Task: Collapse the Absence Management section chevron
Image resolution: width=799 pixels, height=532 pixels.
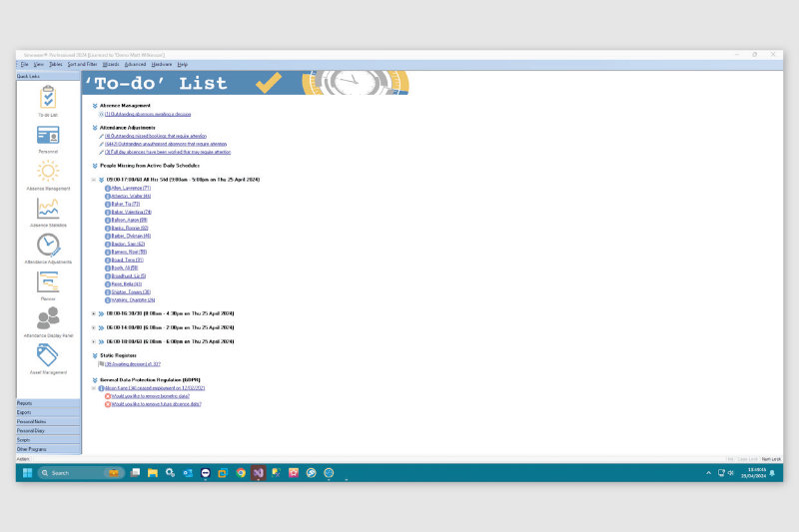Action: point(95,105)
